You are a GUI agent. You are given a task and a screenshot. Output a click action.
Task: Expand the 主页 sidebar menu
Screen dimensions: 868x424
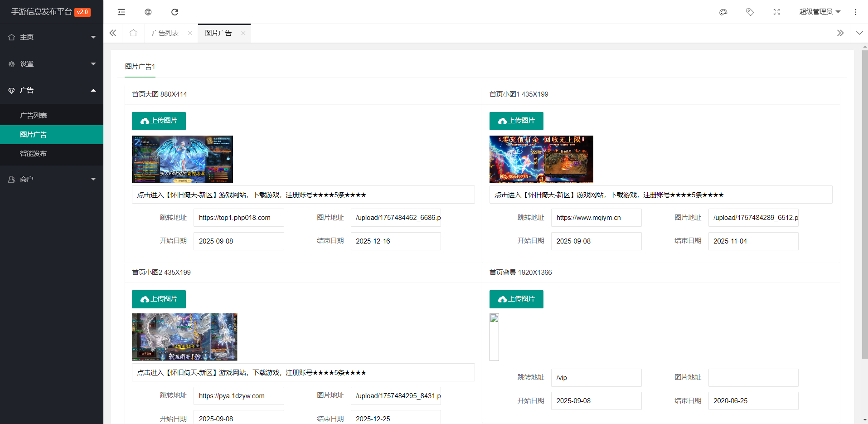[52, 37]
